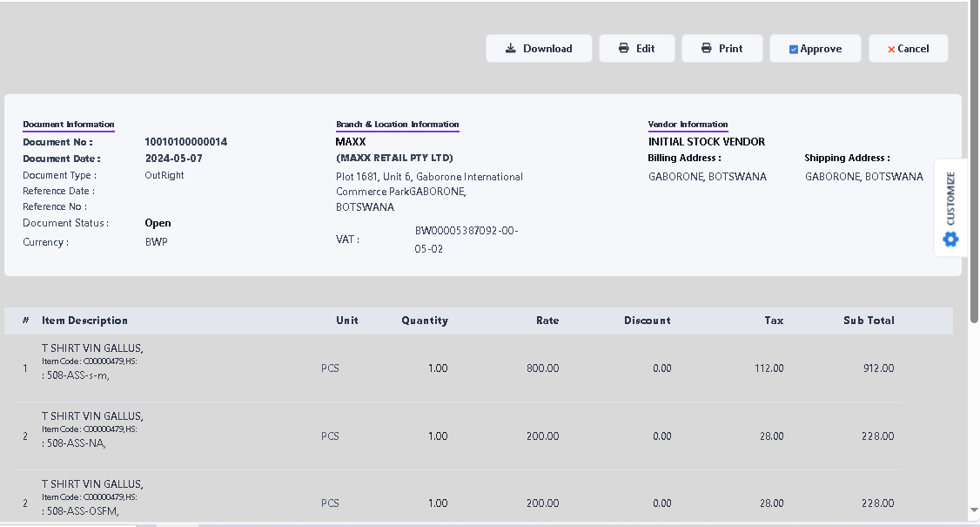Click PCS unit link in row 508-ASS-s-m
Viewport: 980px width, 527px height.
click(330, 368)
